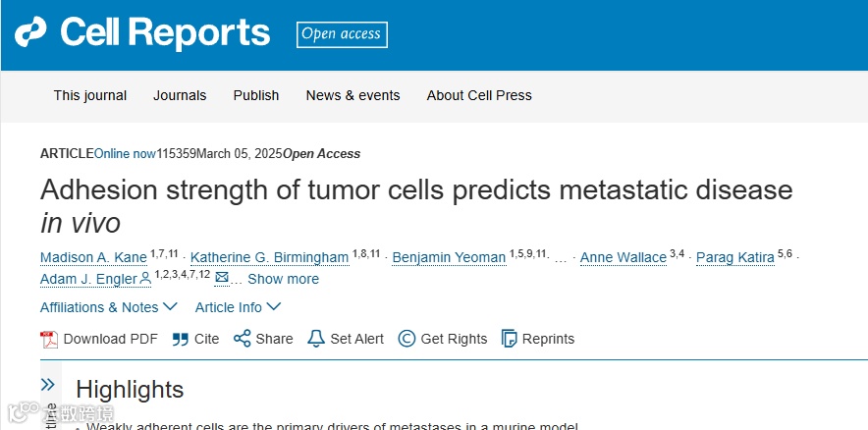Open the News & events menu
This screenshot has height=430, width=868.
pyautogui.click(x=353, y=95)
